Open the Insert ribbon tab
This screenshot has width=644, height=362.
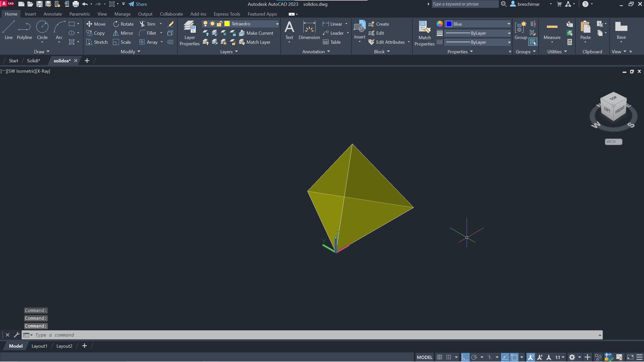[x=30, y=14]
